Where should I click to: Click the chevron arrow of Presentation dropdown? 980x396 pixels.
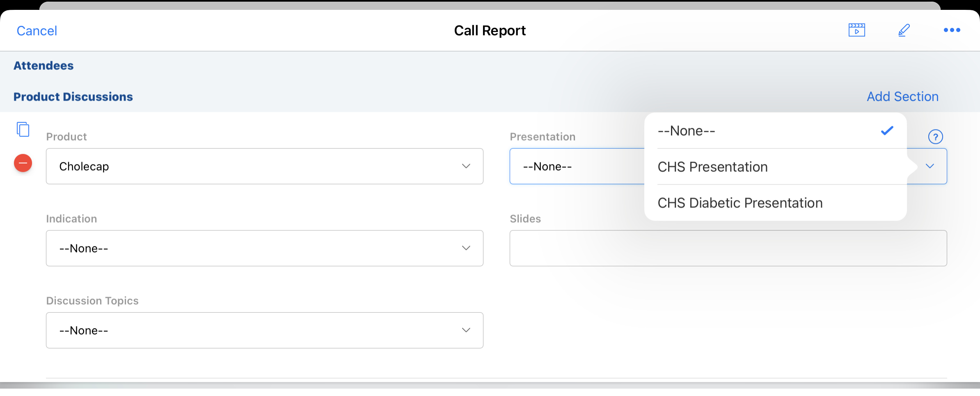tap(930, 166)
